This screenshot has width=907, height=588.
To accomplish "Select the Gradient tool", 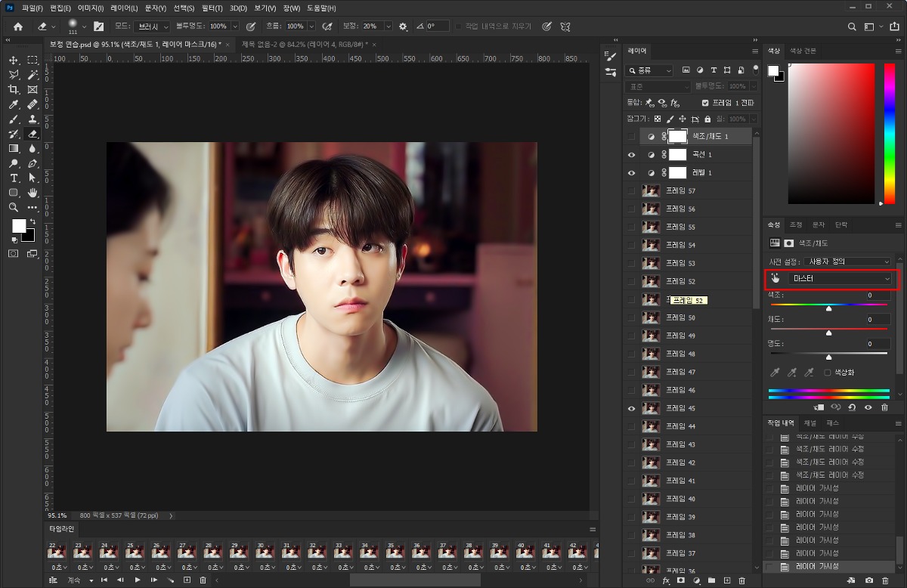I will tap(14, 148).
